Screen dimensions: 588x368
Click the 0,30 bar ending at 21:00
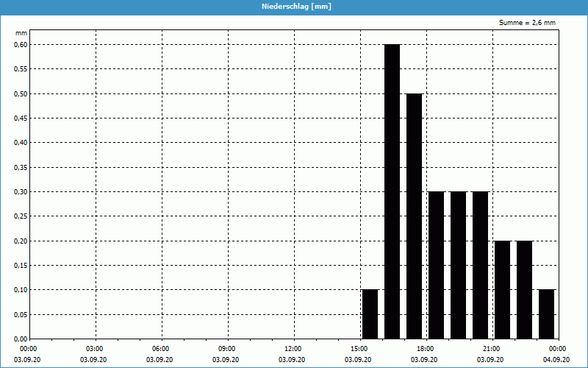pyautogui.click(x=481, y=265)
